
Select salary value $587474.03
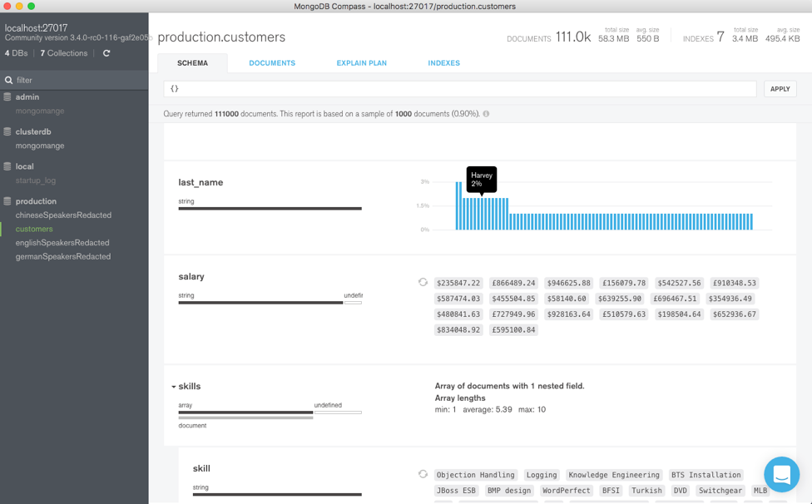[458, 299]
